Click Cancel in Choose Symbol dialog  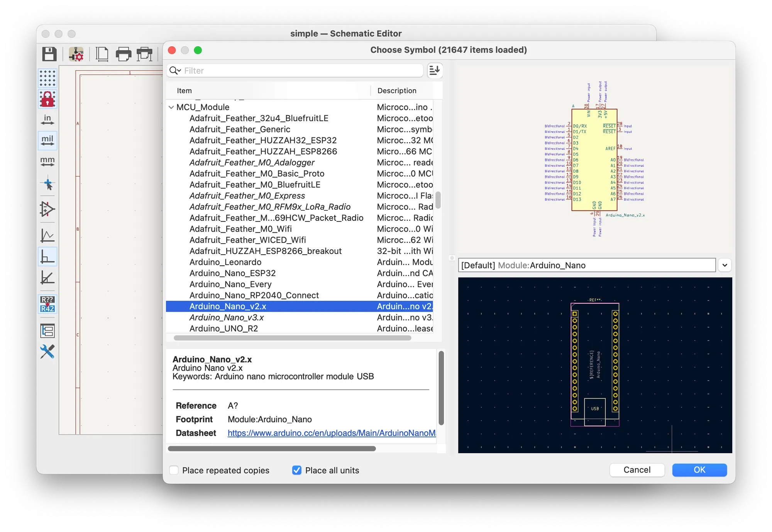(637, 470)
